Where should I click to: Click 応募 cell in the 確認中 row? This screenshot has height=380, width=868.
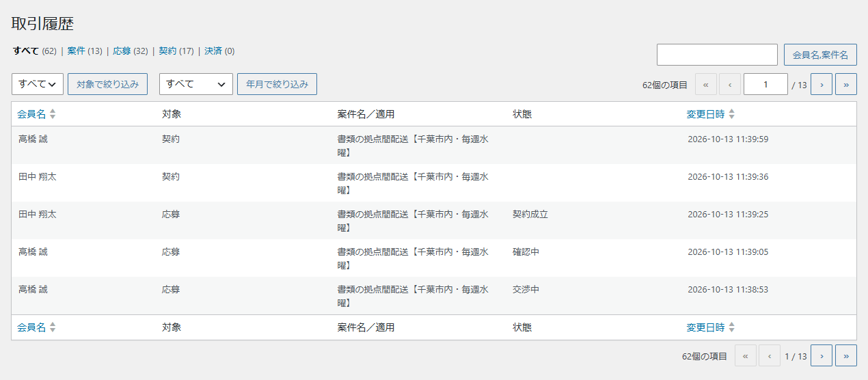point(171,252)
